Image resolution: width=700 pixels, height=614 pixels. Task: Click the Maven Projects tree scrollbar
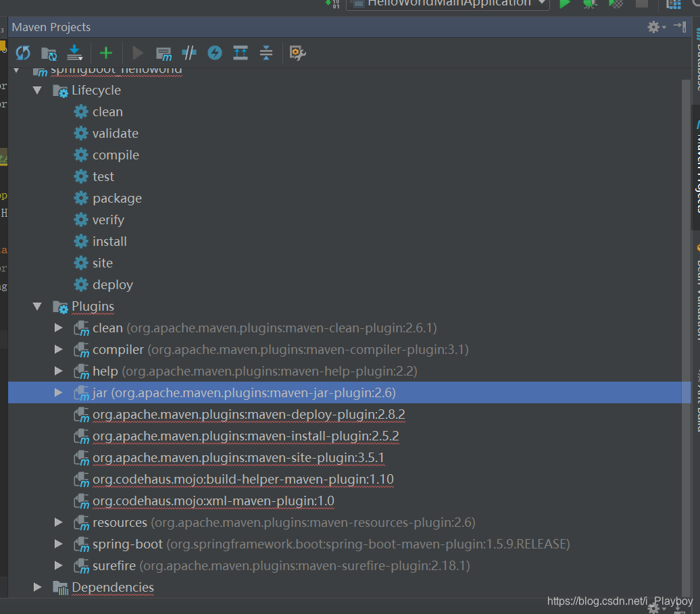point(686,337)
